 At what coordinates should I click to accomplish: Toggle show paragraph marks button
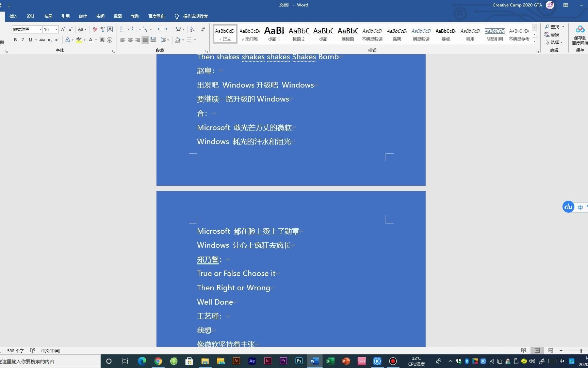[x=203, y=29]
